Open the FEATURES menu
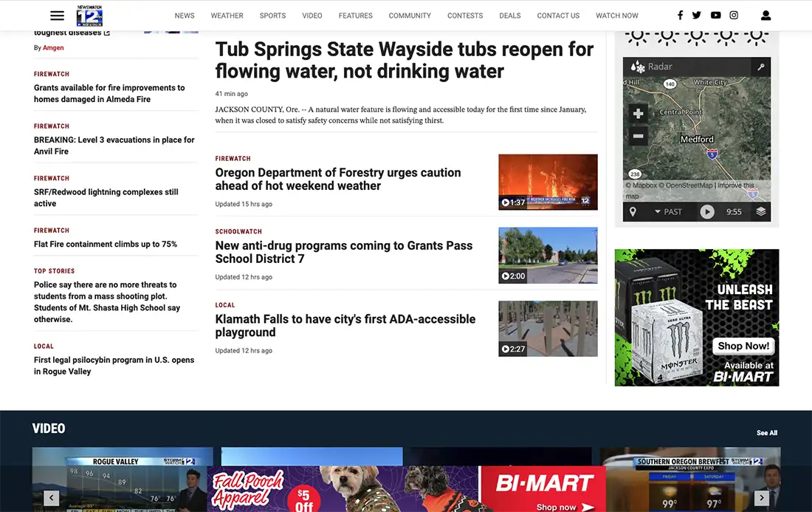The image size is (812, 512). pyautogui.click(x=355, y=16)
